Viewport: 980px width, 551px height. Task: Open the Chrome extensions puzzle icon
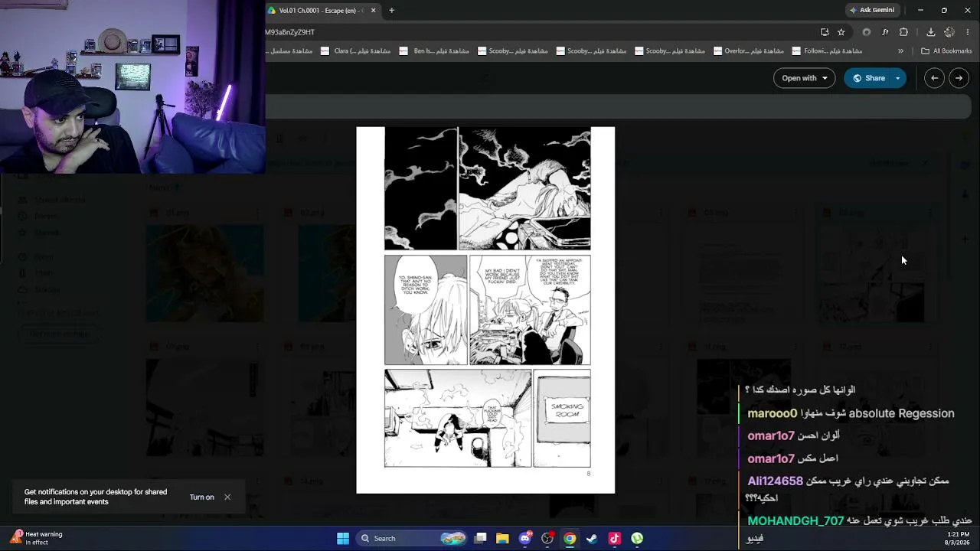tap(903, 32)
